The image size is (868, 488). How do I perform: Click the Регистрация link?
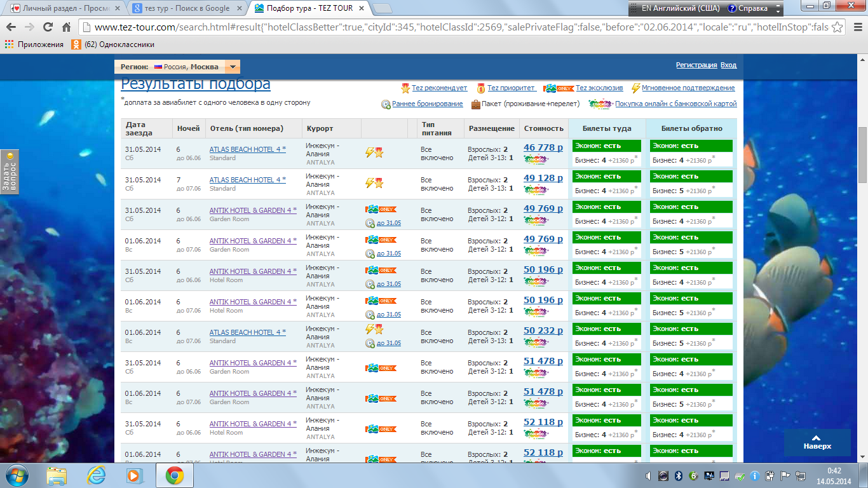696,65
